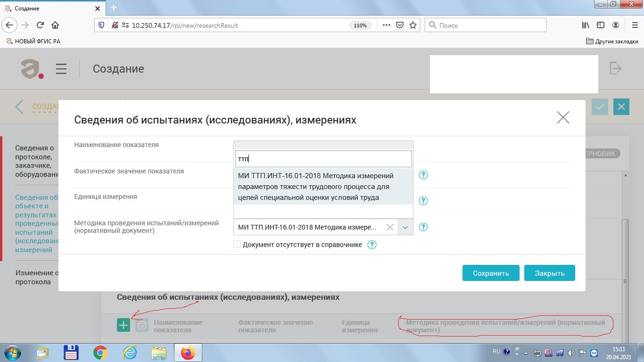
Task: Open the Firefox account icon
Action: tap(616, 25)
